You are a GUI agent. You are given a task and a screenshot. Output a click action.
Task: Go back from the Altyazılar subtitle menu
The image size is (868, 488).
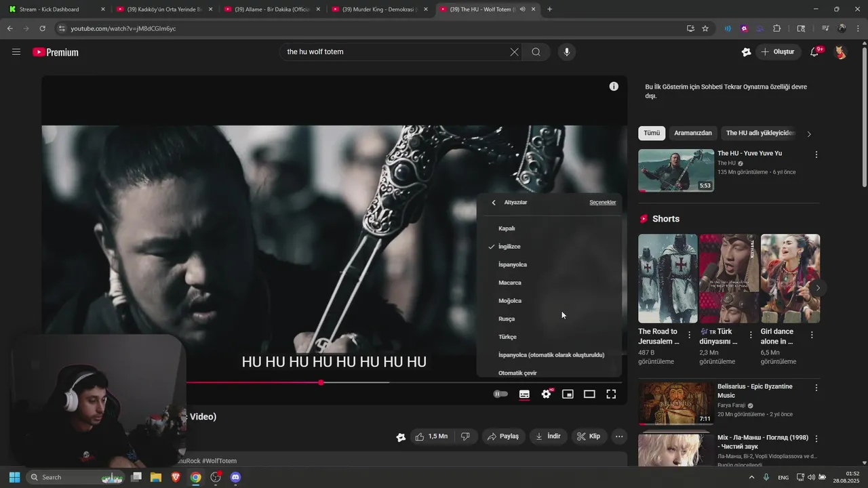pyautogui.click(x=494, y=203)
